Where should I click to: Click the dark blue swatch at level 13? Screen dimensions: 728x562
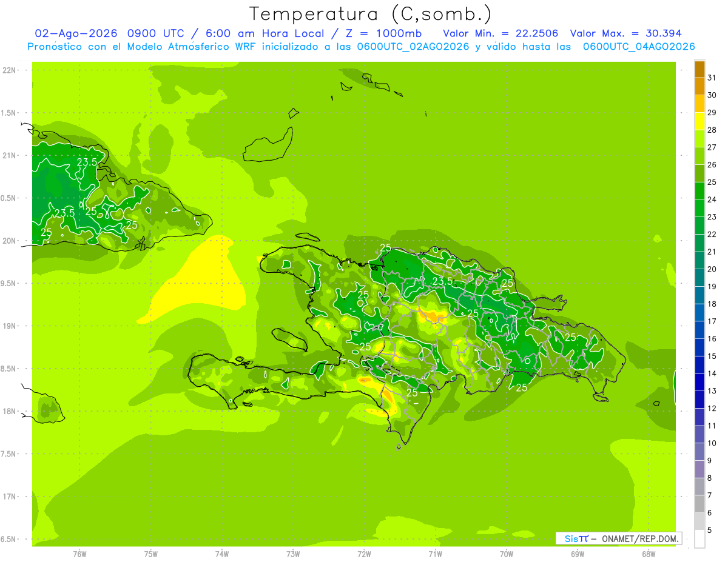(699, 382)
